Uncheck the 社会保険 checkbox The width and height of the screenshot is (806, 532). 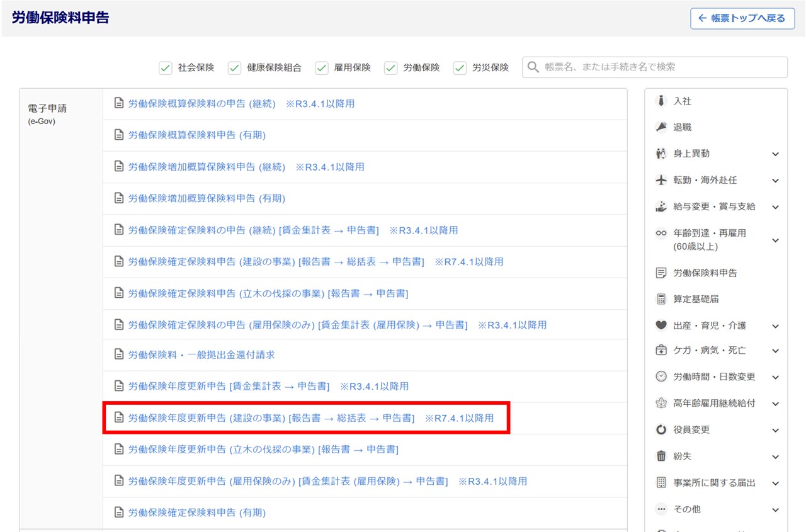click(x=166, y=67)
